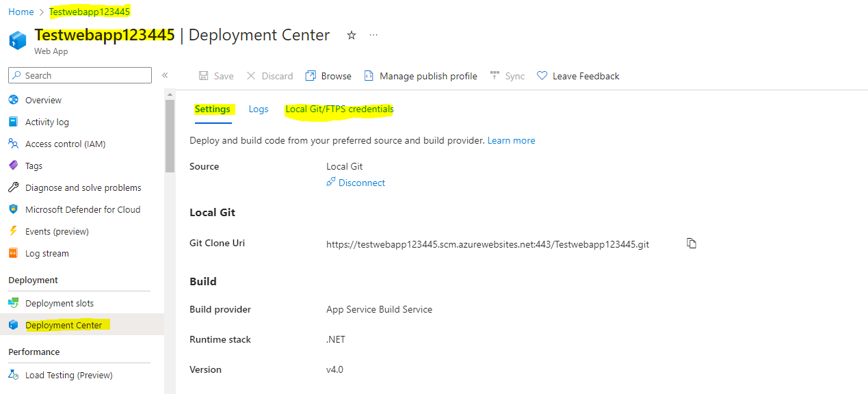Image resolution: width=868 pixels, height=394 pixels.
Task: Click the Browse toolbar button label
Action: 337,76
